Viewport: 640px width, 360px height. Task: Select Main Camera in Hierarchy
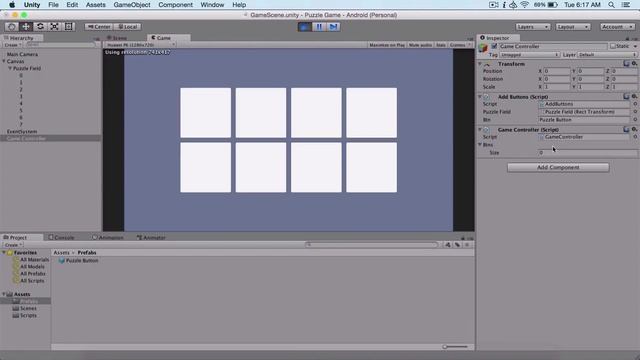(x=22, y=54)
